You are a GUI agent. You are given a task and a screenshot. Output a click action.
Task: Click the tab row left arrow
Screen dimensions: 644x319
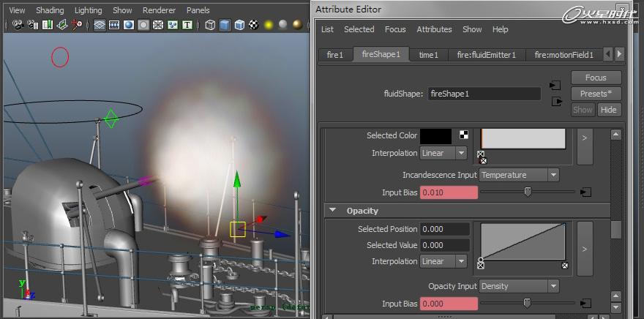[x=608, y=54]
